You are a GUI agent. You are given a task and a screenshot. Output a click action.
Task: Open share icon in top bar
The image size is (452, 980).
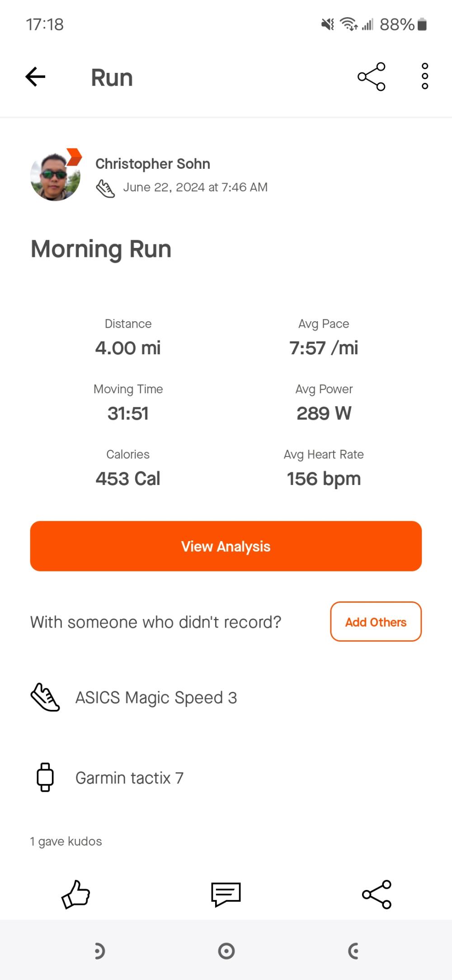coord(371,77)
